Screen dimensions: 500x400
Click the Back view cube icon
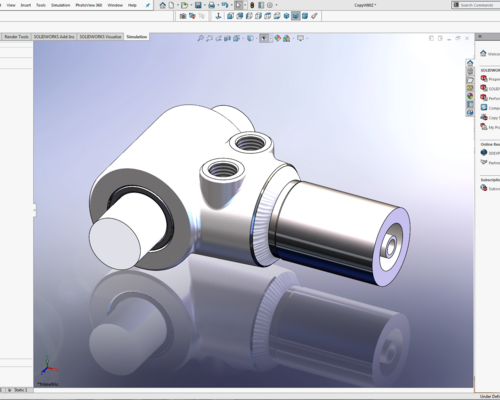click(x=240, y=16)
